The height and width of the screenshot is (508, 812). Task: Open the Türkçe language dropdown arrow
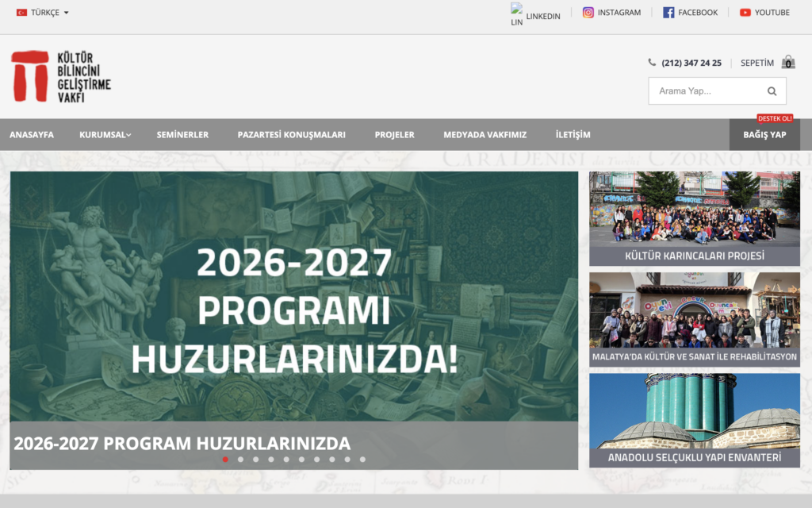pyautogui.click(x=67, y=13)
